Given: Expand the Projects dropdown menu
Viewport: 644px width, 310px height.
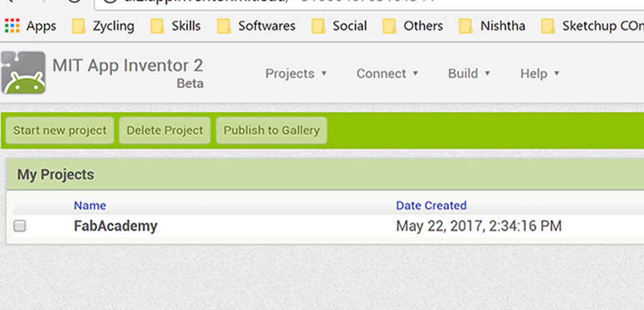Looking at the screenshot, I should point(296,74).
